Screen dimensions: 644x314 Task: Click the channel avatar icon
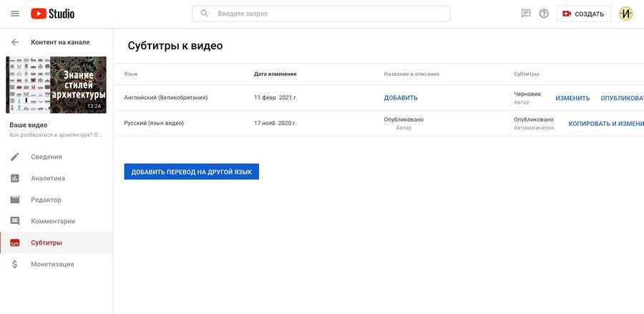[x=626, y=14]
